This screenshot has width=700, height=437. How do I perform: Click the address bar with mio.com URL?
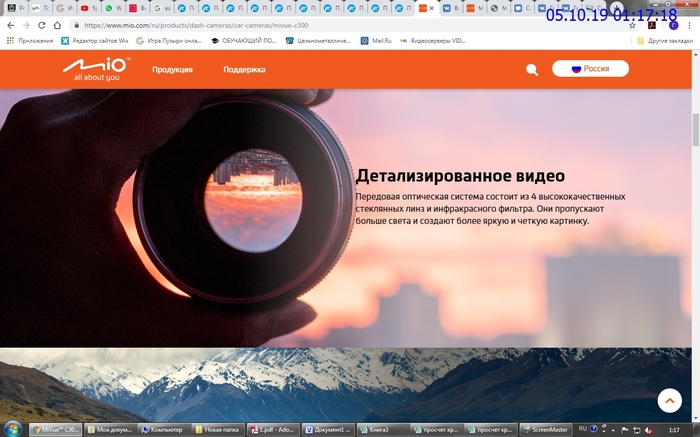point(300,25)
